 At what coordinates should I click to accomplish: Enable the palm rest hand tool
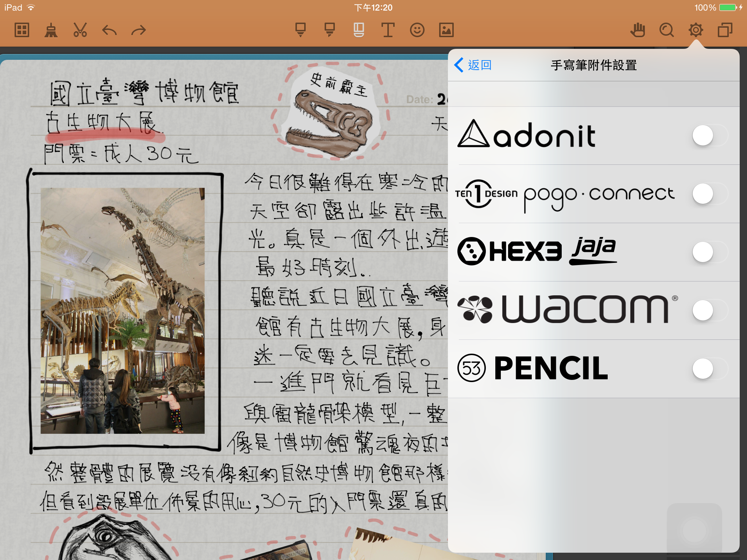(638, 30)
